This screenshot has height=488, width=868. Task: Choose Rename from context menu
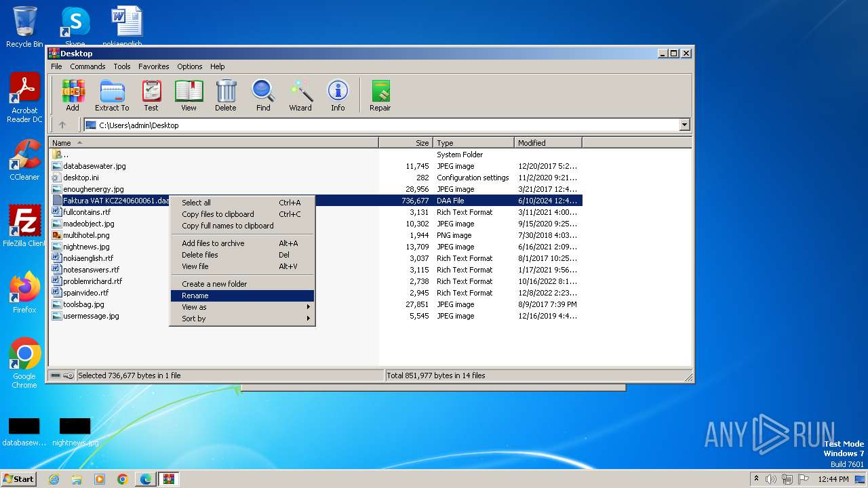pos(242,296)
